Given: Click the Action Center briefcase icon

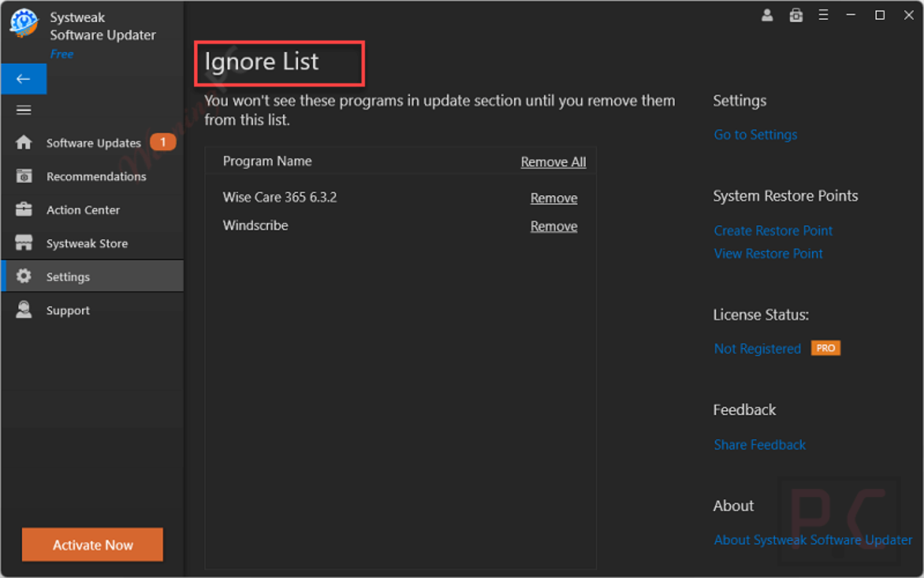Looking at the screenshot, I should click(23, 210).
